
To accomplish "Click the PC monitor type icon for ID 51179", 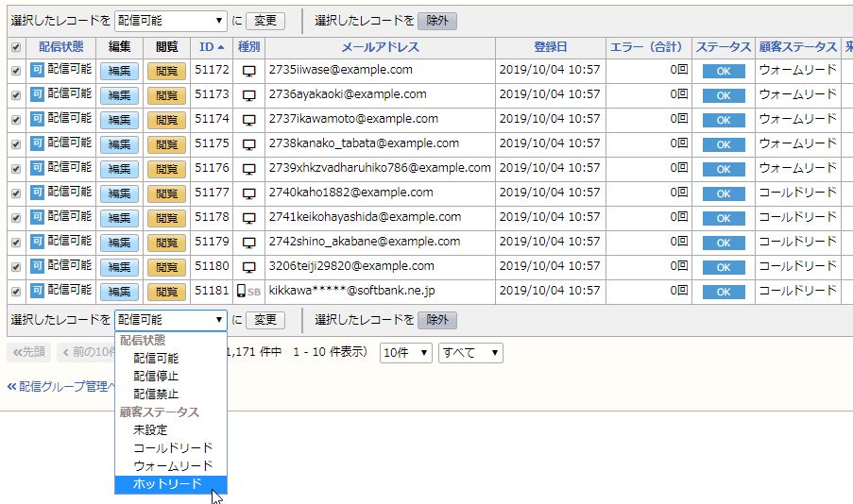I will (x=248, y=243).
